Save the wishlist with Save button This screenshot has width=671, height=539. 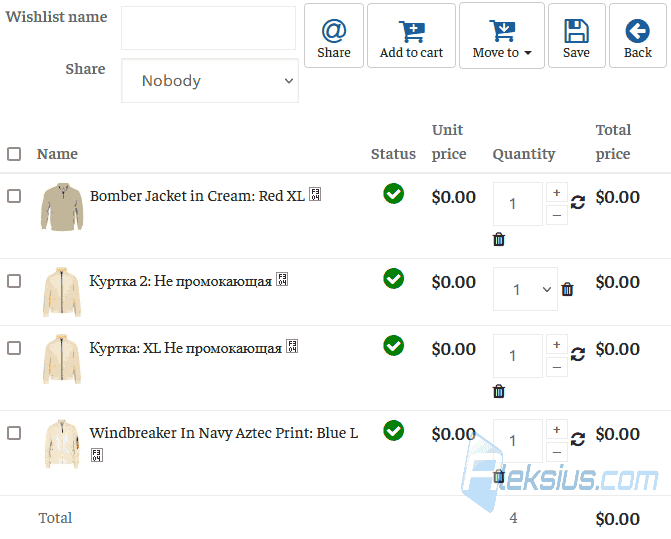(576, 36)
